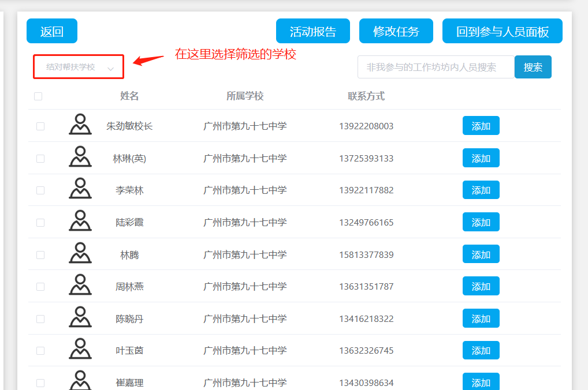Viewport: 588px width, 390px height.
Task: Go back via 回到参与人员面板
Action: [502, 31]
